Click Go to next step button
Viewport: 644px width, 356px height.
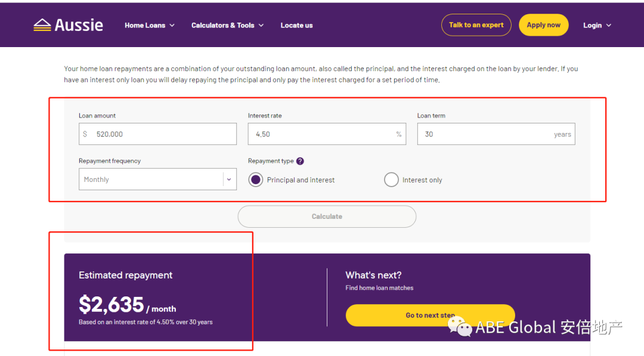click(430, 315)
